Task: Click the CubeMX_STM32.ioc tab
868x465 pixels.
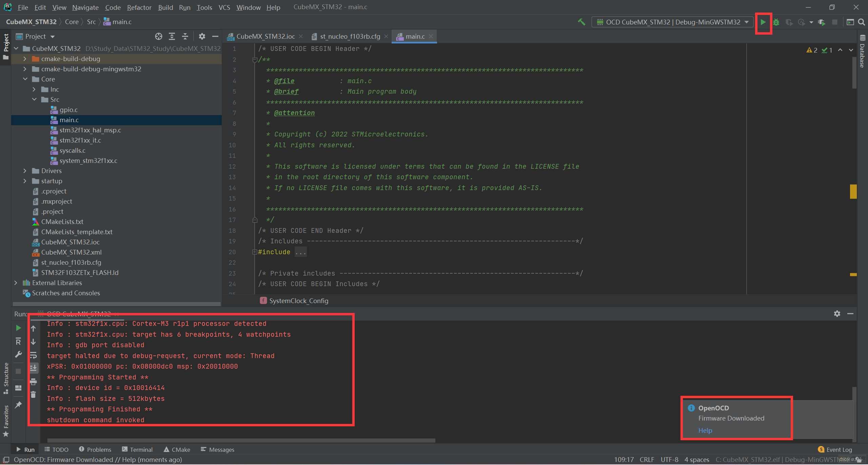Action: click(265, 36)
